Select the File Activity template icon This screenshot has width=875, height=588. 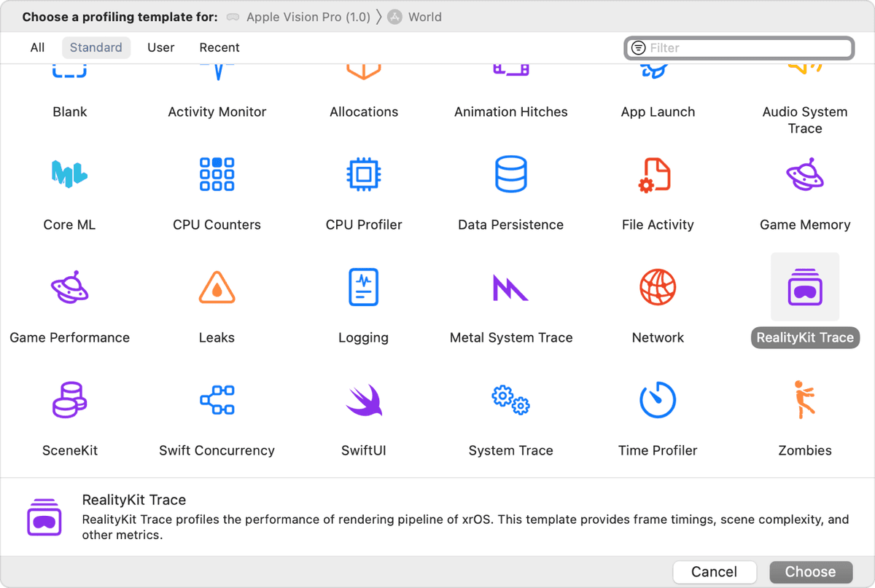coord(654,175)
